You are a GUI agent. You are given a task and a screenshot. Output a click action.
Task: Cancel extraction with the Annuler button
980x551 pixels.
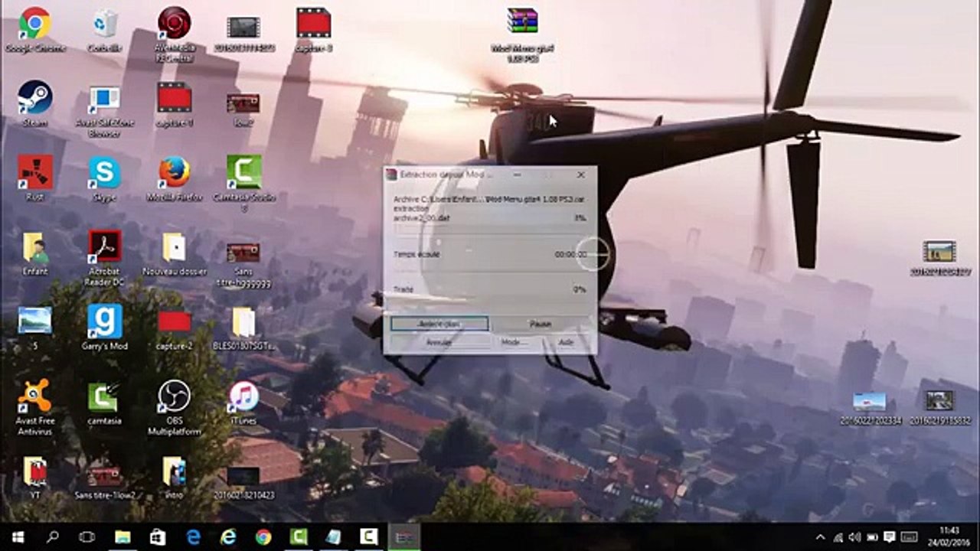pyautogui.click(x=439, y=342)
